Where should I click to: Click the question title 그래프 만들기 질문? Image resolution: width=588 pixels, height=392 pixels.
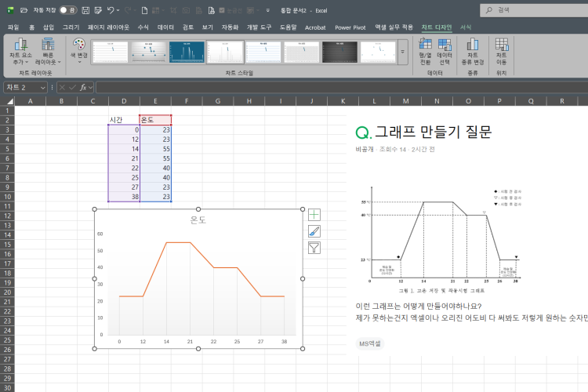pyautogui.click(x=433, y=132)
